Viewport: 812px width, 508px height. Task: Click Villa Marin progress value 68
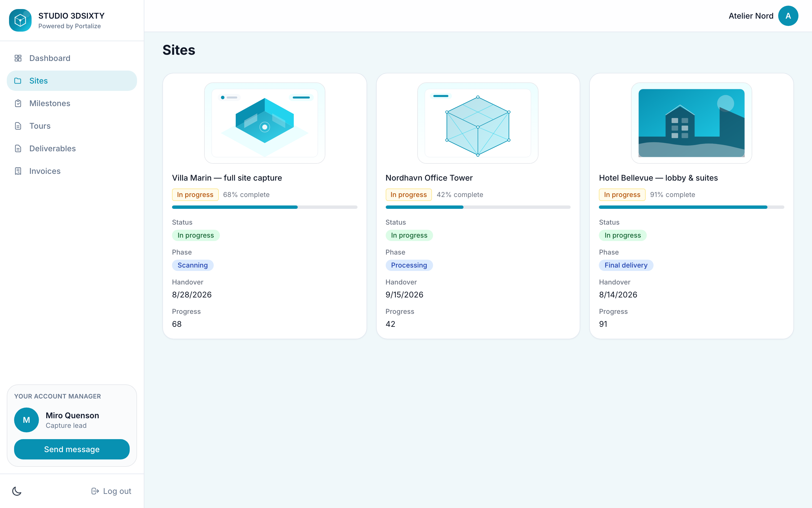(x=176, y=324)
